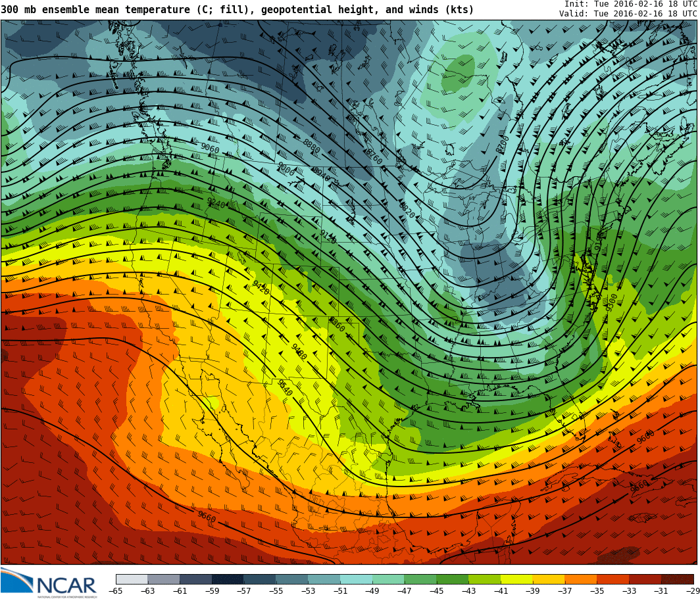
Task: Click colorbar segment between -33 and -31
Action: click(x=645, y=579)
